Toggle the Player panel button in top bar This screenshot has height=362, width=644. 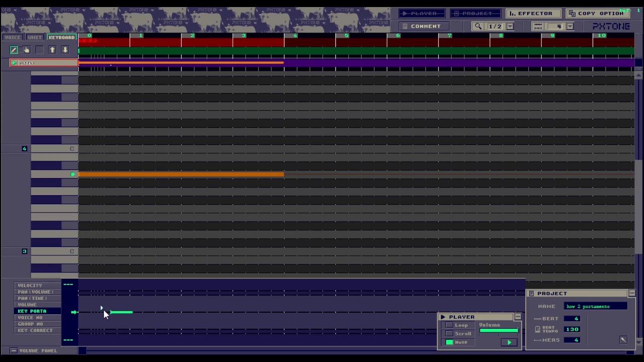[x=422, y=14]
